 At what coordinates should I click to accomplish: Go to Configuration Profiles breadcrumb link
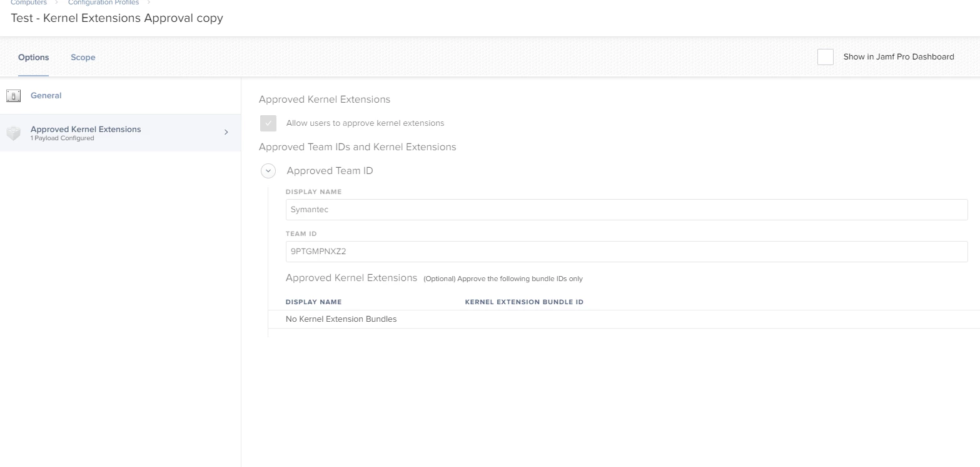point(104,3)
